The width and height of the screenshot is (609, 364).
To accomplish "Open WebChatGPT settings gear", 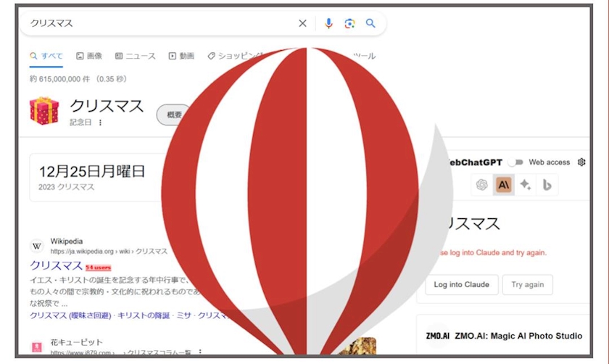I will 581,162.
